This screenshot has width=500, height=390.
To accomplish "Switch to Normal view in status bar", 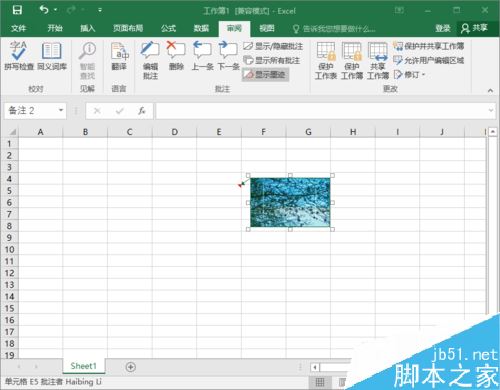I will (x=320, y=382).
